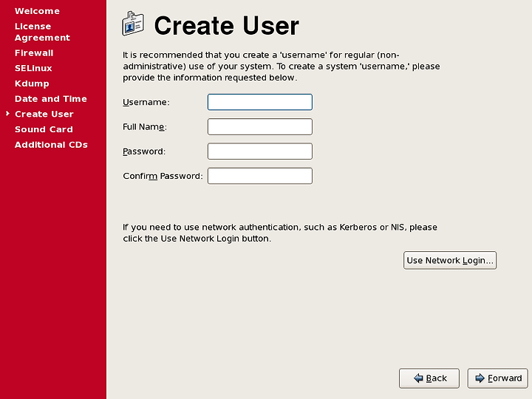Click the recommendation paragraph about creating a username

(282, 66)
